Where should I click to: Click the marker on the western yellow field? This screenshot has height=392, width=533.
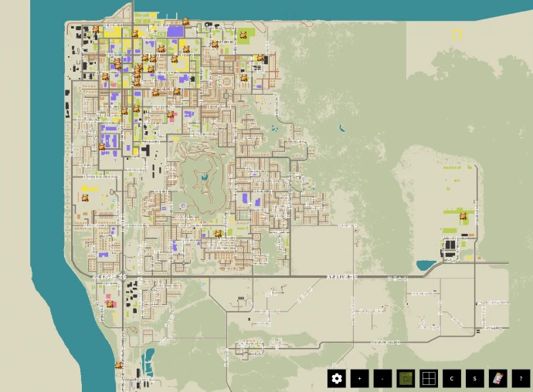tap(85, 197)
